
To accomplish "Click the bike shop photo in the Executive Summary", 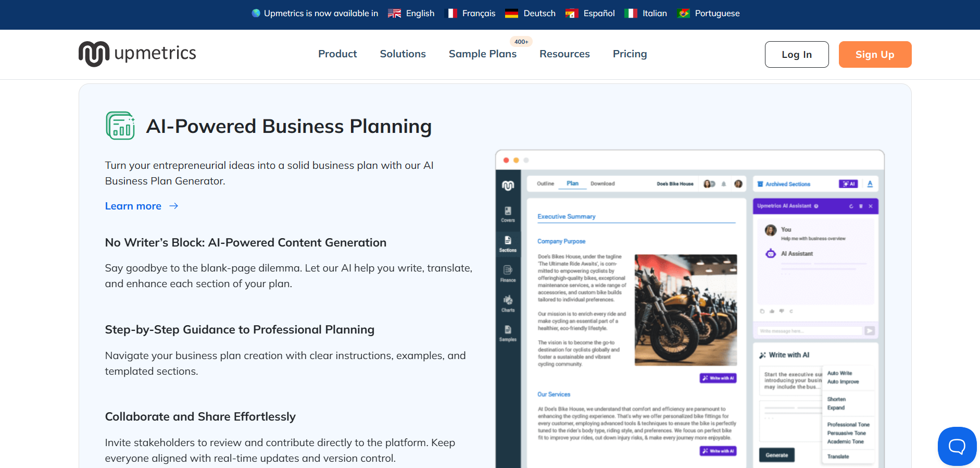I will [686, 310].
